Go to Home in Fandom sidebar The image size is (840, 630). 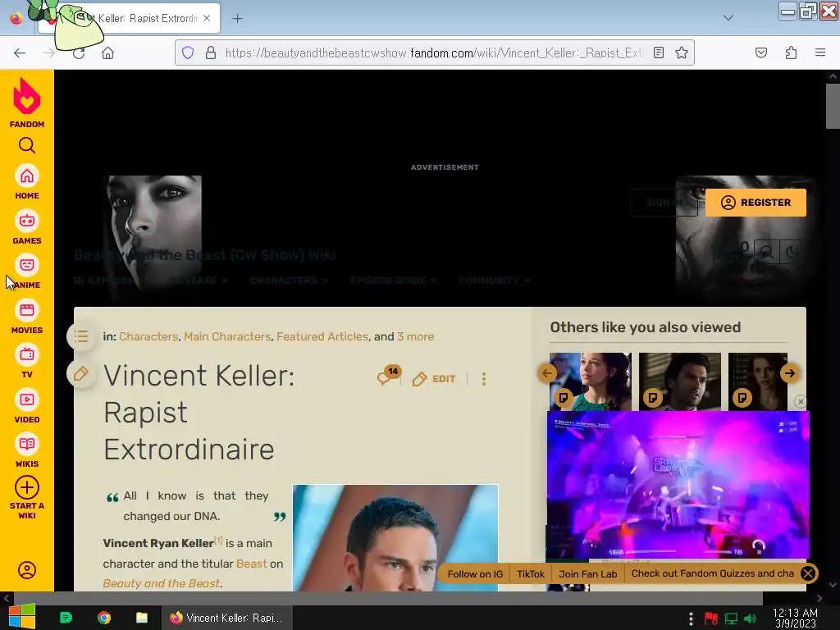click(x=27, y=183)
